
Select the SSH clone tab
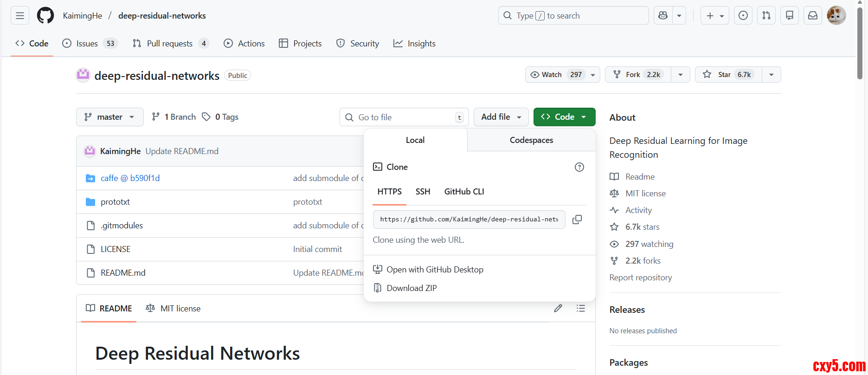(x=423, y=192)
